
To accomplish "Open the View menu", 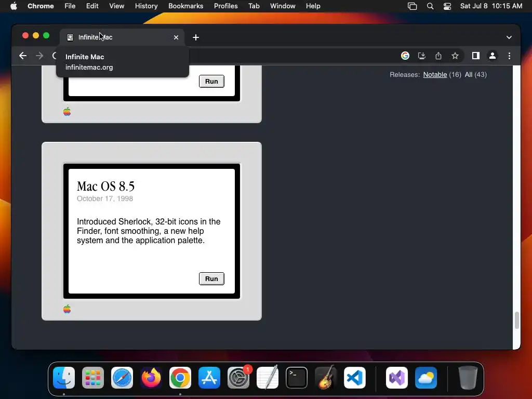I will click(117, 6).
